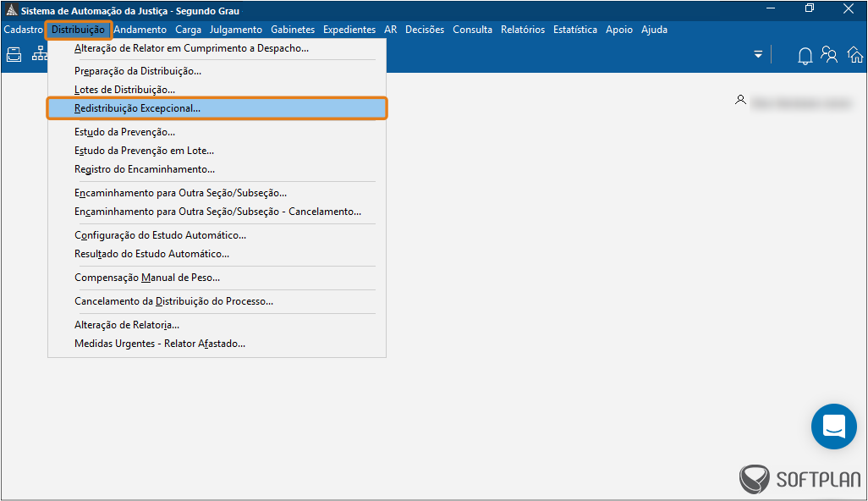Close the Sistema de Automação window
This screenshot has height=501, width=868.
(848, 8)
